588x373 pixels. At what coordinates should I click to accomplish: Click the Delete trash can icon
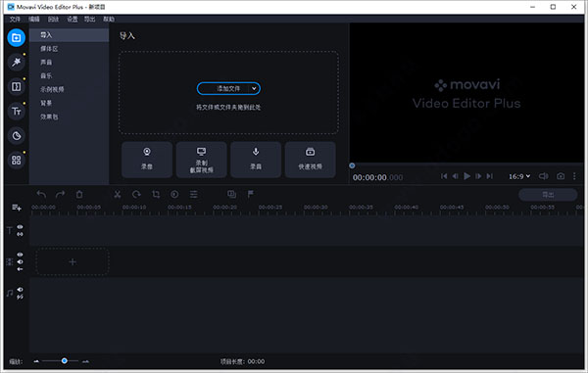(79, 195)
